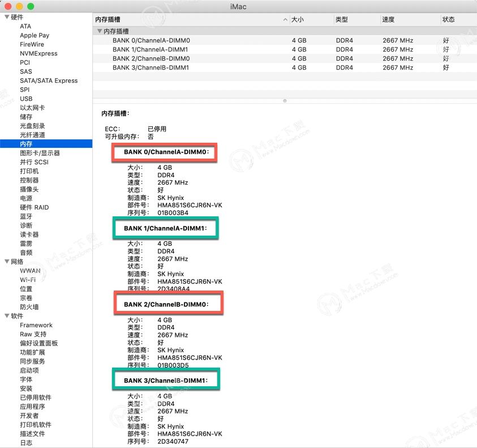Select 同步服务 sidebar item
477x448 pixels.
32,361
